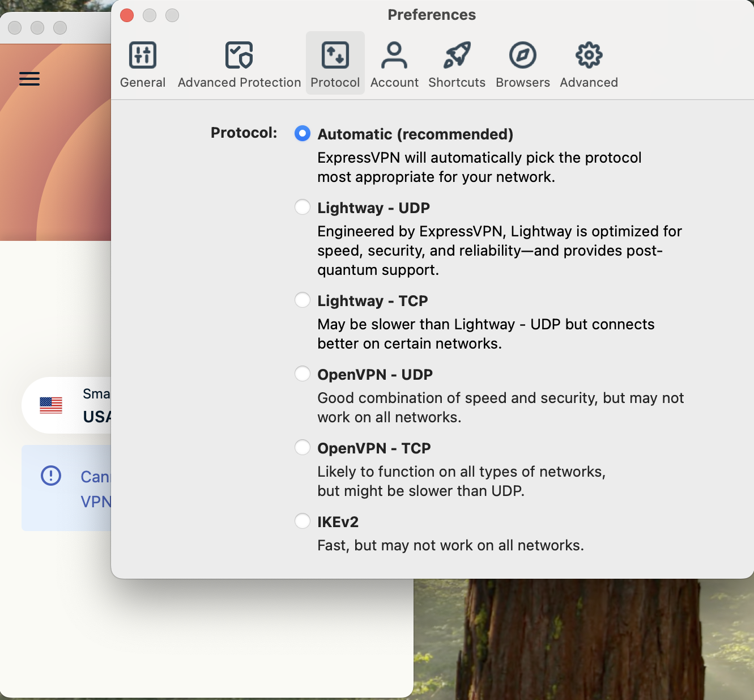Select Lightway - UDP radio button
Viewport: 754px width, 700px height.
coord(303,207)
